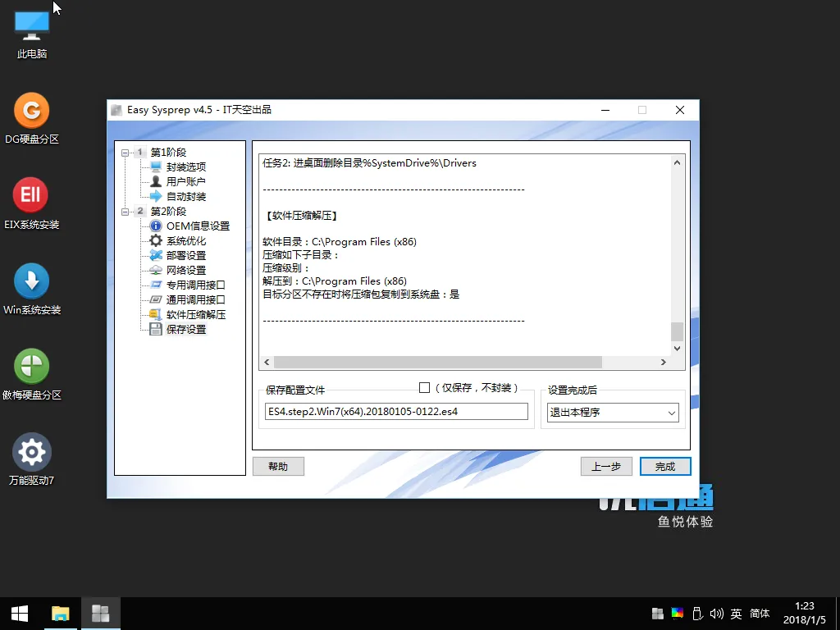Click the 部署设置 tools icon
The height and width of the screenshot is (630, 840).
click(x=156, y=255)
